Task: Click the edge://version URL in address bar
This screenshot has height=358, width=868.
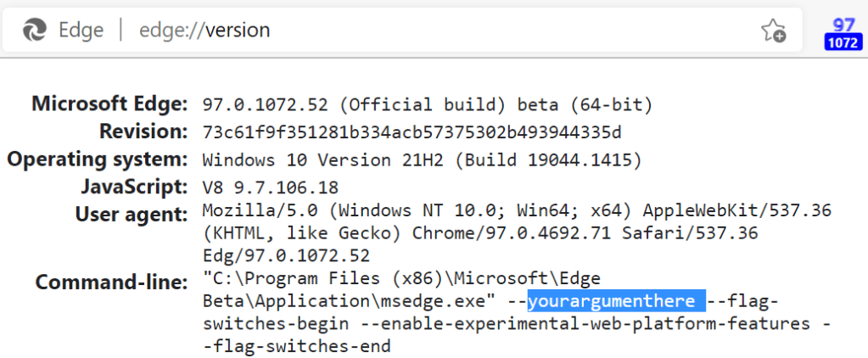Action: pos(204,31)
